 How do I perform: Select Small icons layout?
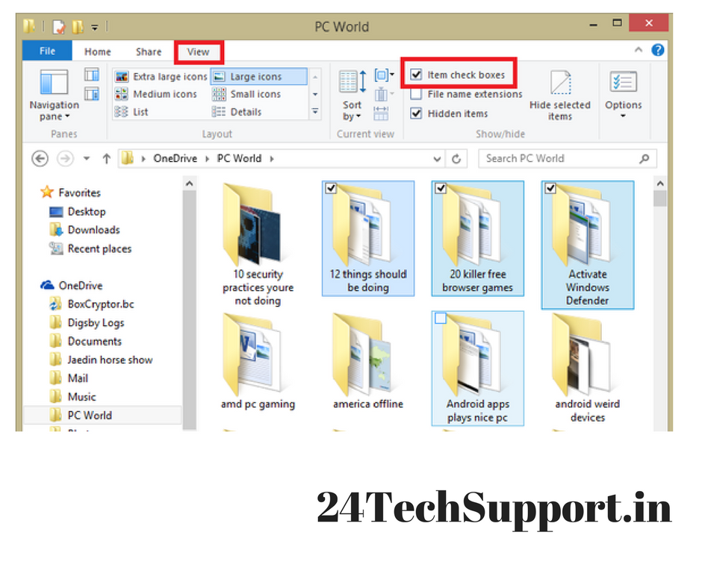246,94
